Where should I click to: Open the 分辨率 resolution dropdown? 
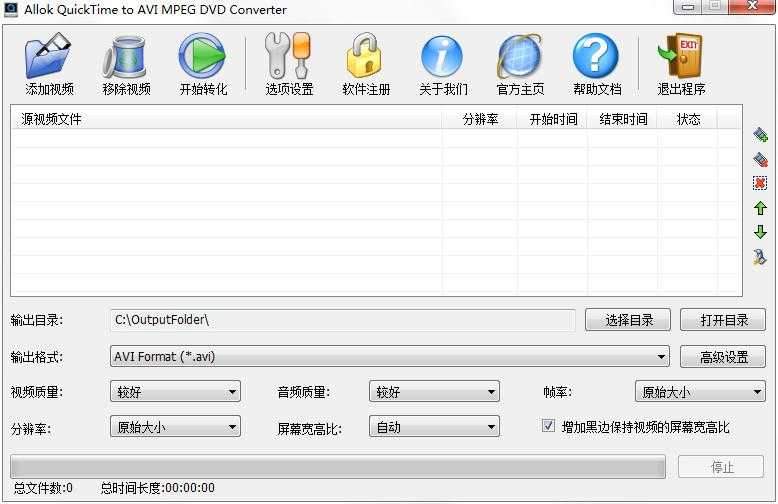point(175,427)
